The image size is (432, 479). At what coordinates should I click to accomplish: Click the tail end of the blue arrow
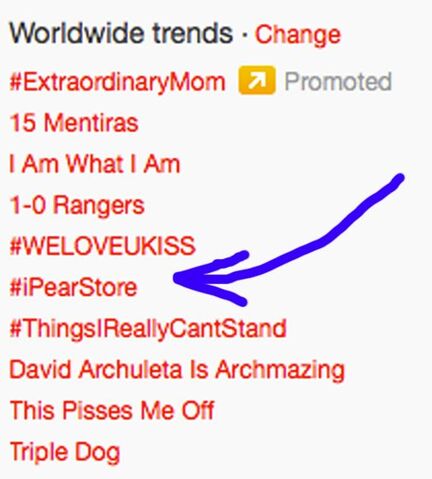(398, 179)
